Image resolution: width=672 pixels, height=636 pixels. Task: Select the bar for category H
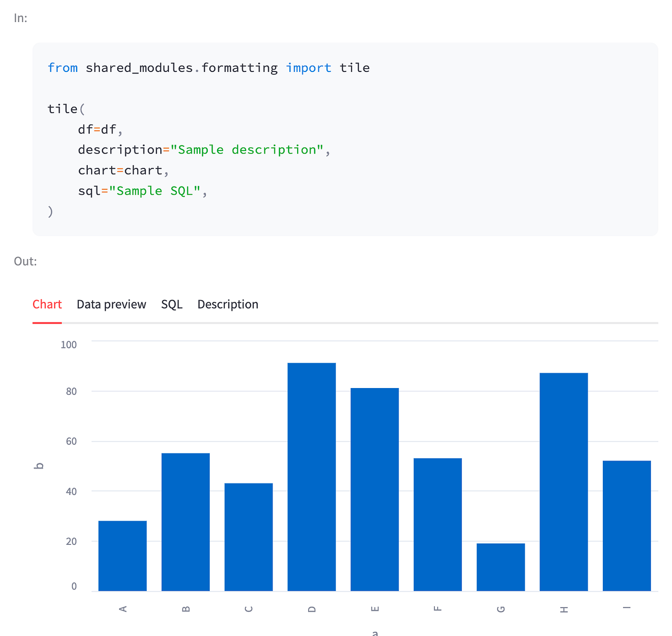coord(564,482)
